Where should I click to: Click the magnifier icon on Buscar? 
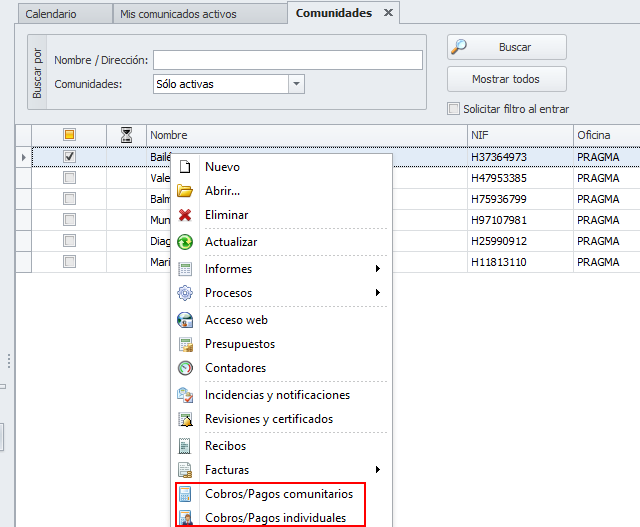[459, 47]
